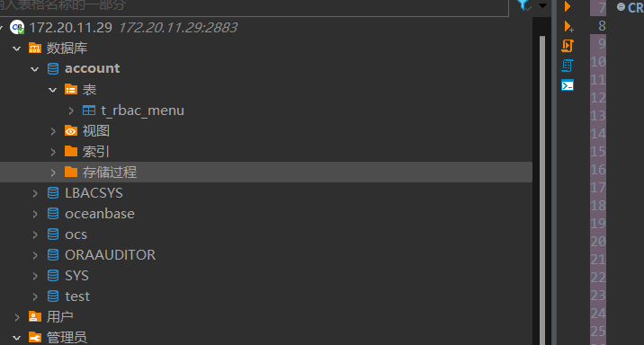Viewport: 644px width, 345px height.
Task: Expand the LBACSYS database node
Action: point(35,193)
